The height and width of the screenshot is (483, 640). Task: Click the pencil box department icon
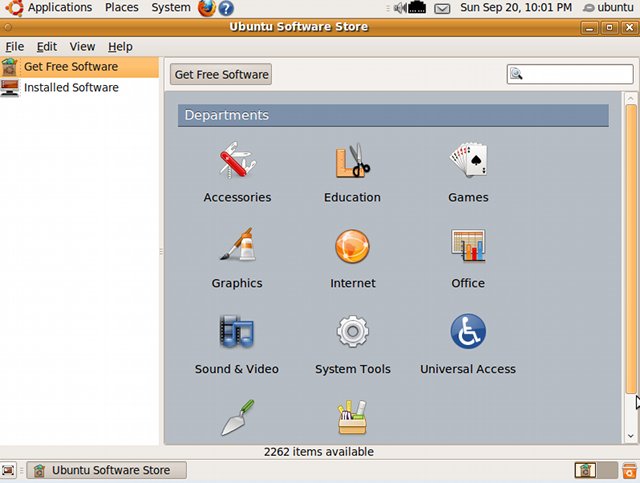tap(352, 417)
